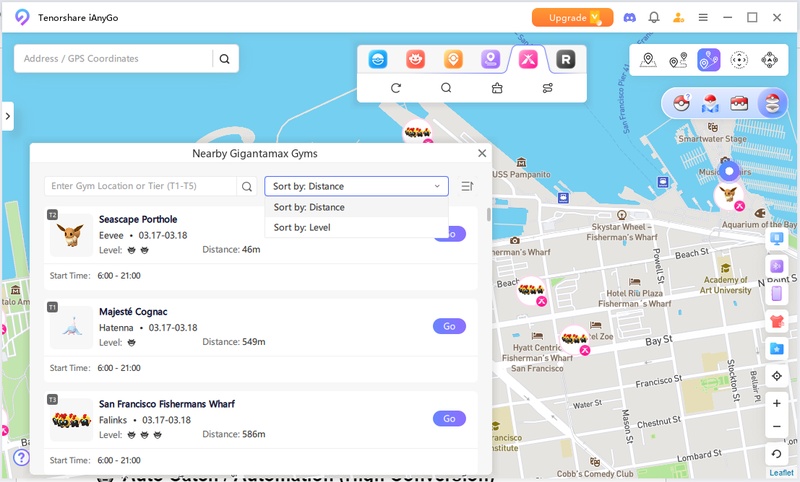This screenshot has width=800, height=482.
Task: Select the purple map marker tab
Action: pyautogui.click(x=490, y=60)
